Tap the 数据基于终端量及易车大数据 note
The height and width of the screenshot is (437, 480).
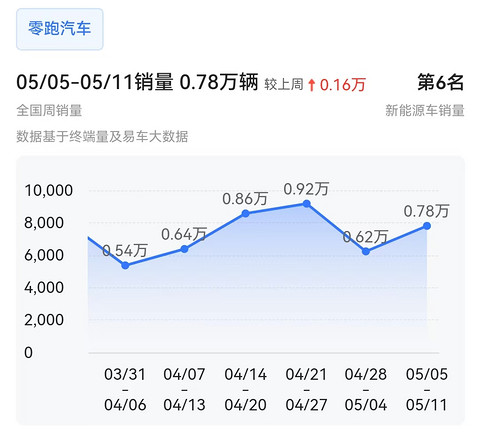(102, 136)
